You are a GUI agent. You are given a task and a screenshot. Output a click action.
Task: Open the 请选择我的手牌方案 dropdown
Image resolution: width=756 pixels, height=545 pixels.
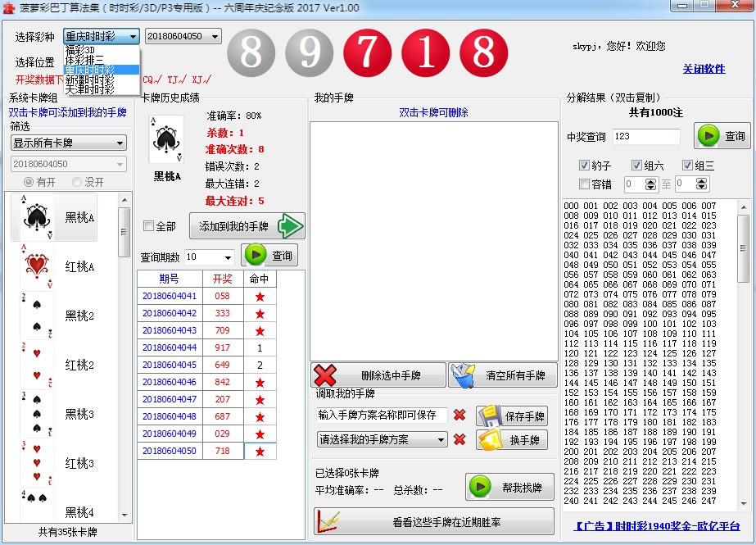tap(382, 440)
